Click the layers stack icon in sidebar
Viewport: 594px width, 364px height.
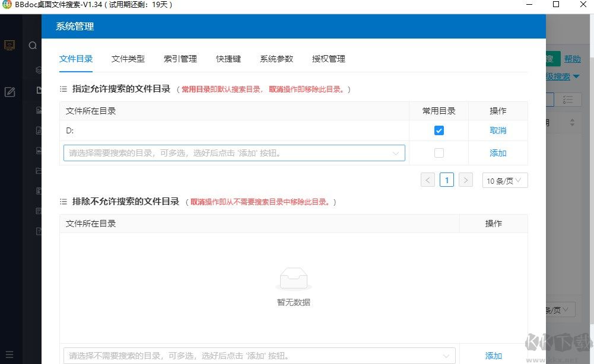click(x=38, y=70)
